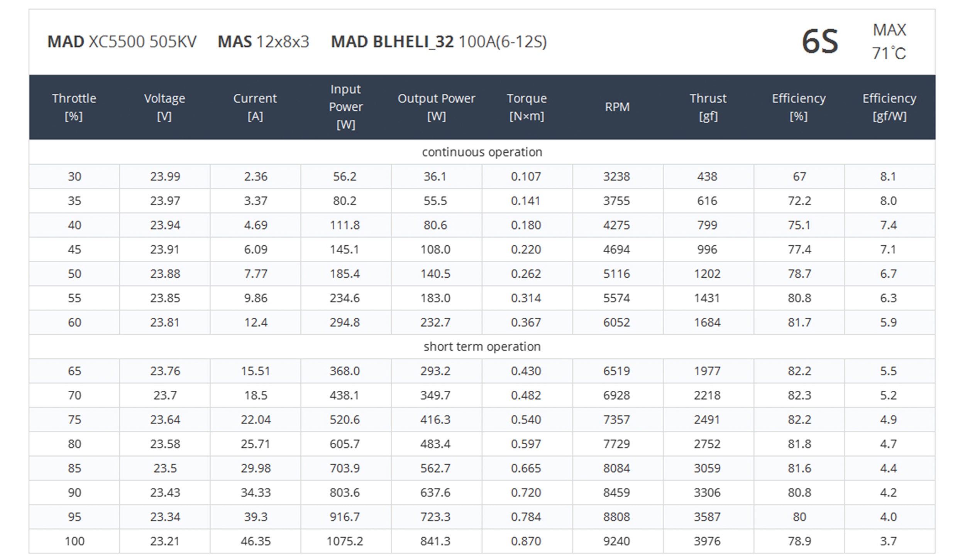
Task: Click the MAS 12x8x3 propeller text
Action: pyautogui.click(x=263, y=42)
